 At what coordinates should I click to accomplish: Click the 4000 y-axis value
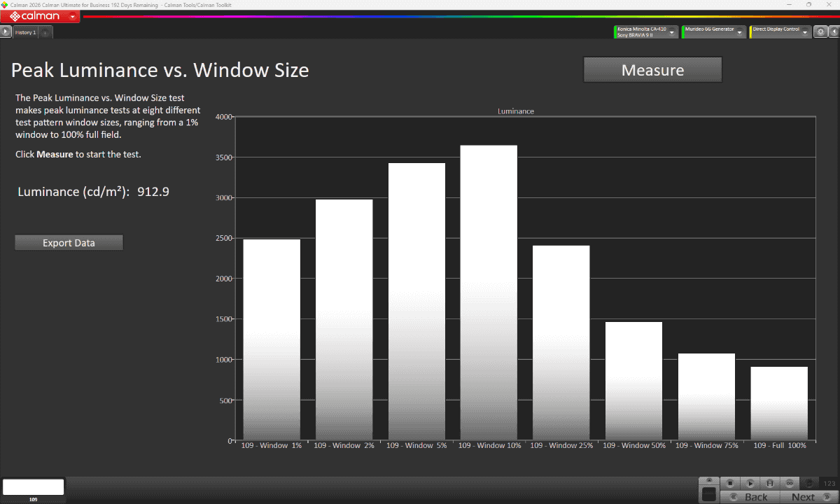(x=223, y=117)
